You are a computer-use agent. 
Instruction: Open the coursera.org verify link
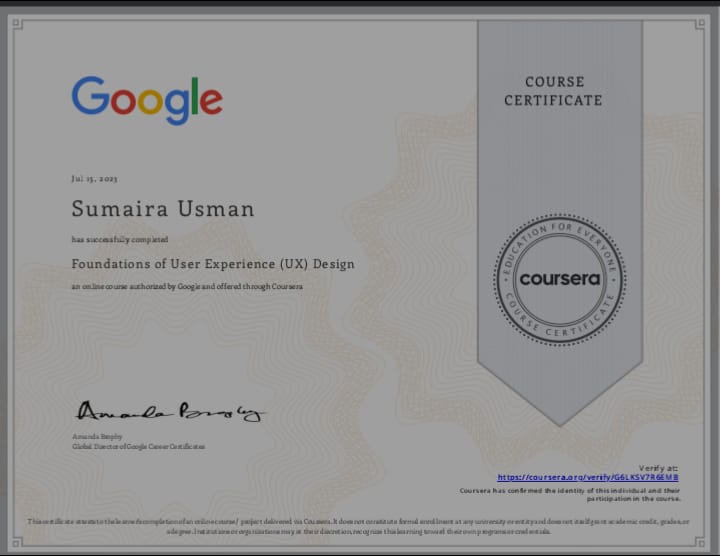[x=588, y=477]
